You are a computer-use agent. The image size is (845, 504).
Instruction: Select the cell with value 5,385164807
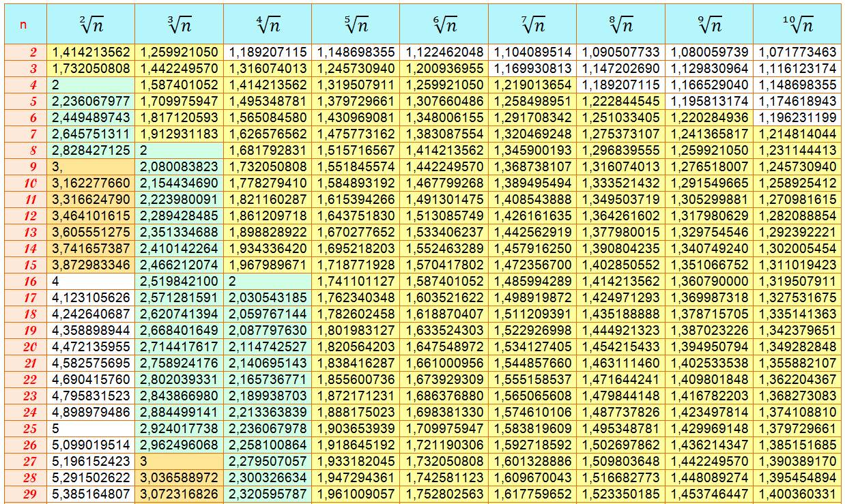point(91,494)
